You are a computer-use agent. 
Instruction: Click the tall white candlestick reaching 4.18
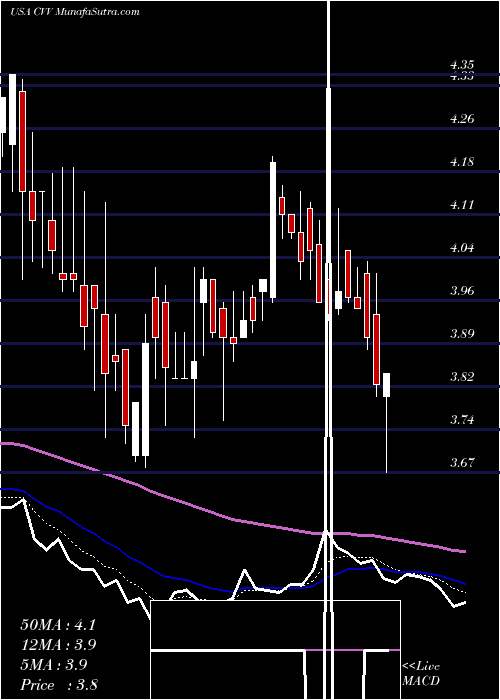click(273, 230)
